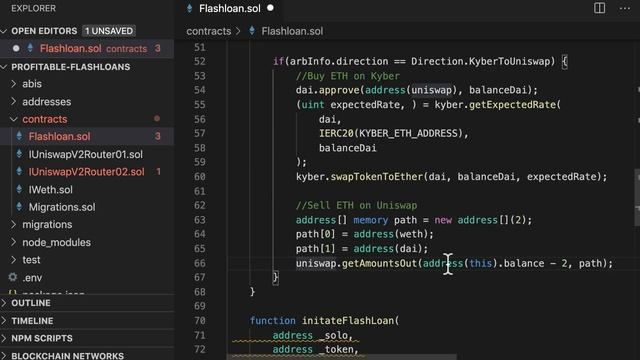The image size is (640, 360).
Task: Open IUniswapV2Router02.sol in the file tree
Action: coord(86,172)
